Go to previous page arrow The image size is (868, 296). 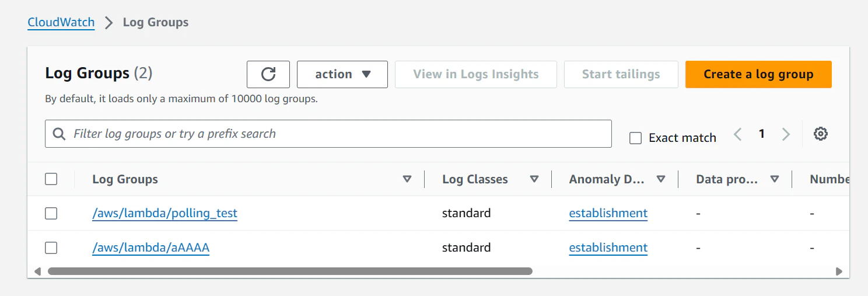738,134
